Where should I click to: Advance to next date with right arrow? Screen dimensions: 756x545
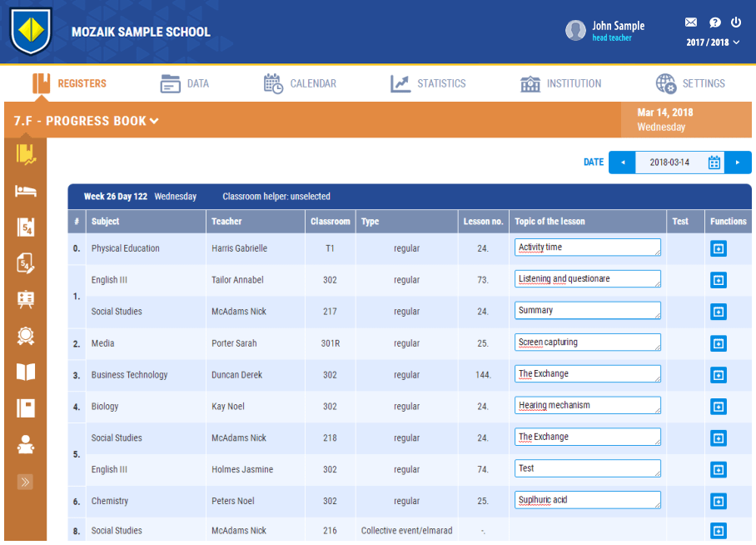point(738,162)
